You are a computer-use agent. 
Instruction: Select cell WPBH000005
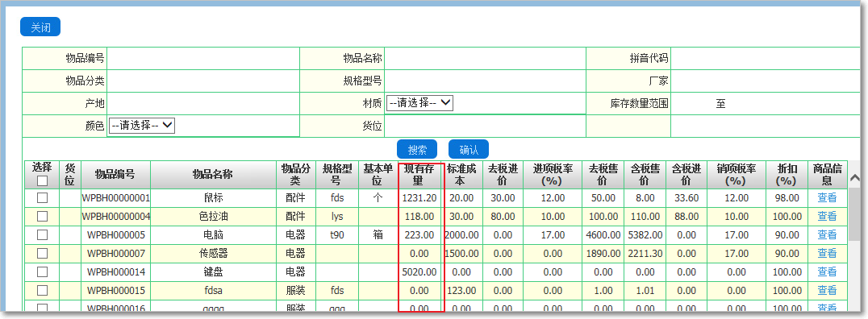click(x=115, y=235)
